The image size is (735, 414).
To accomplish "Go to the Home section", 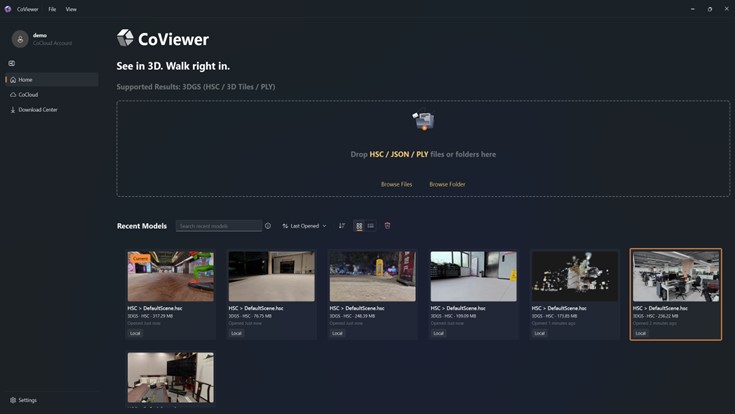I will (x=52, y=80).
